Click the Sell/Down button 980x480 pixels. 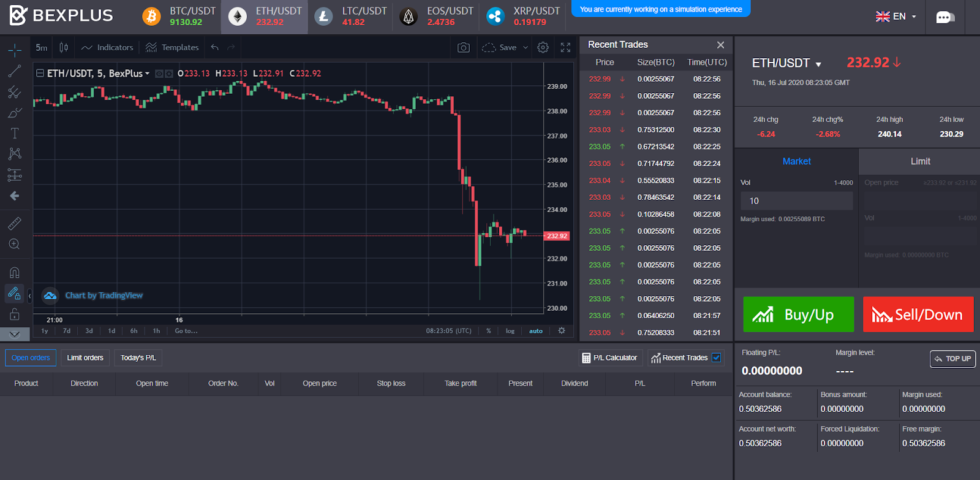[918, 314]
